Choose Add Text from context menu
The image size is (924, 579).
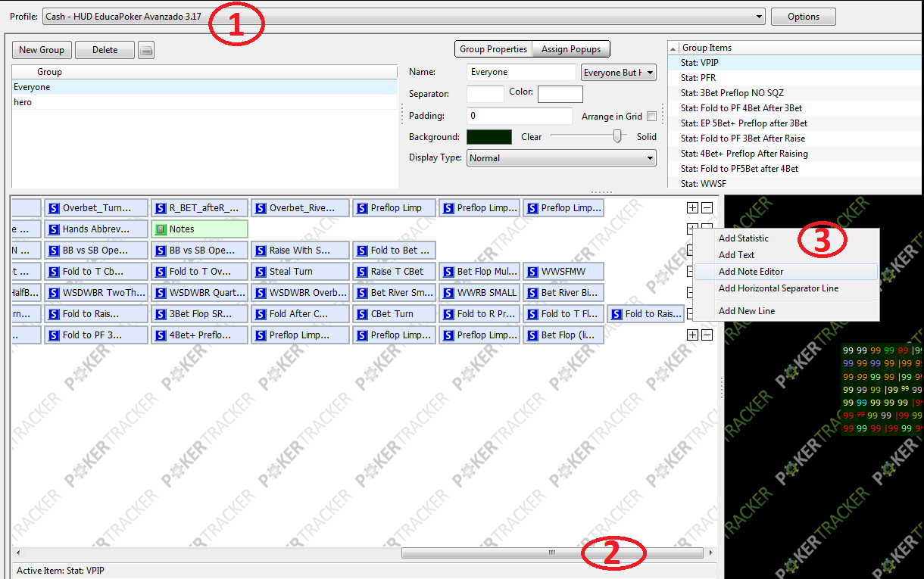(785, 255)
